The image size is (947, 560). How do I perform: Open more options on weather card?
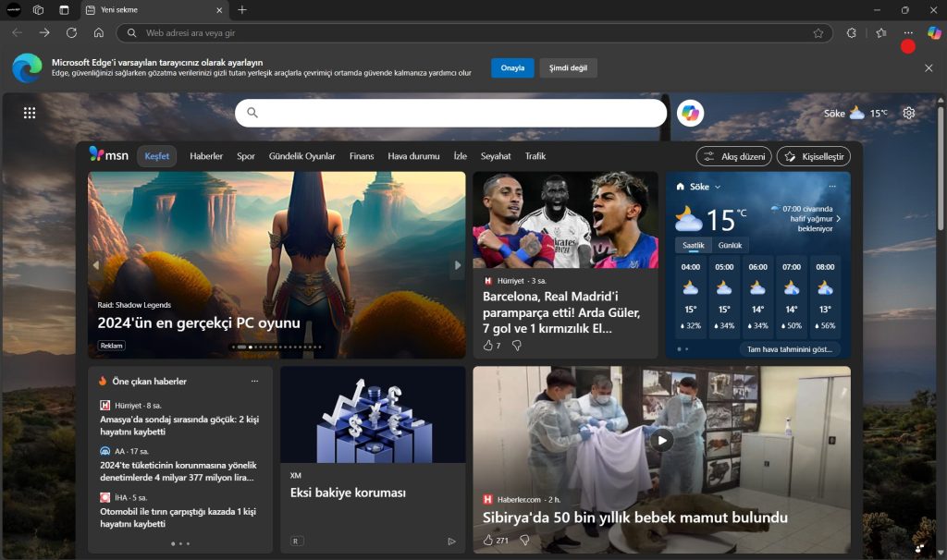click(x=832, y=187)
